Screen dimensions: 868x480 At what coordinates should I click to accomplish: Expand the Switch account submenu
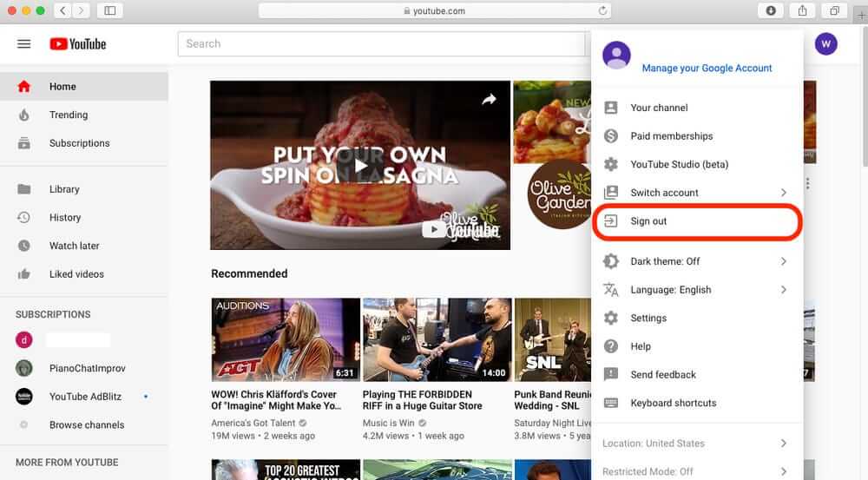[694, 193]
